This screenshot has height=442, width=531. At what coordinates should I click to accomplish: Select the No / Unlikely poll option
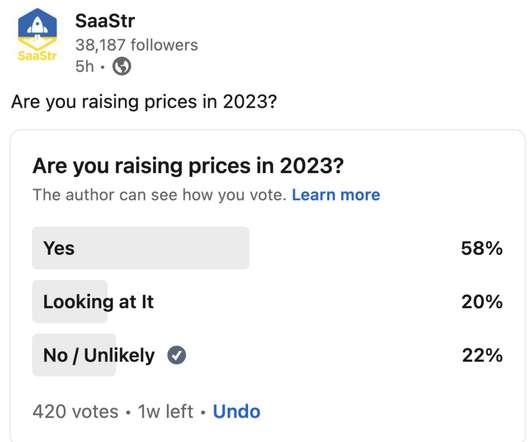click(268, 355)
